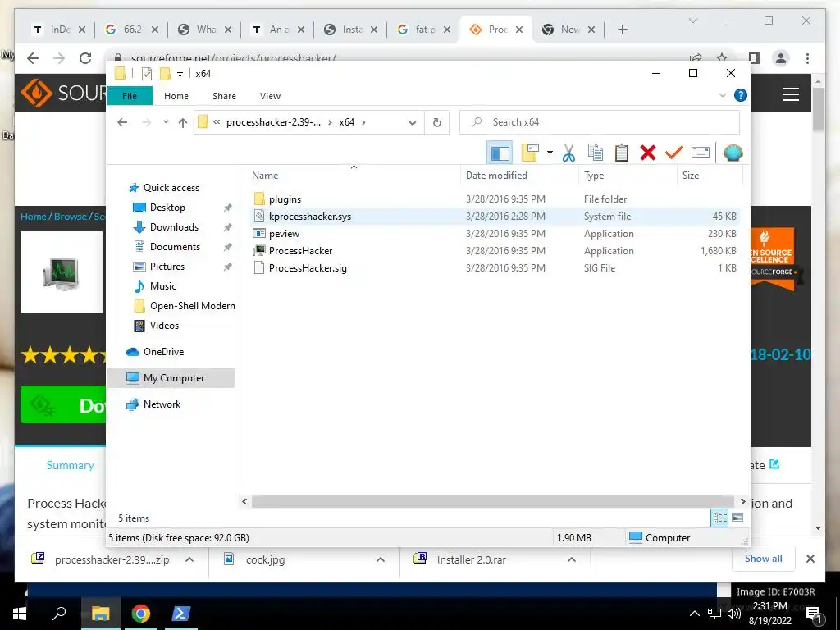Open menu for cock.jpg download
The width and height of the screenshot is (840, 630).
[381, 559]
